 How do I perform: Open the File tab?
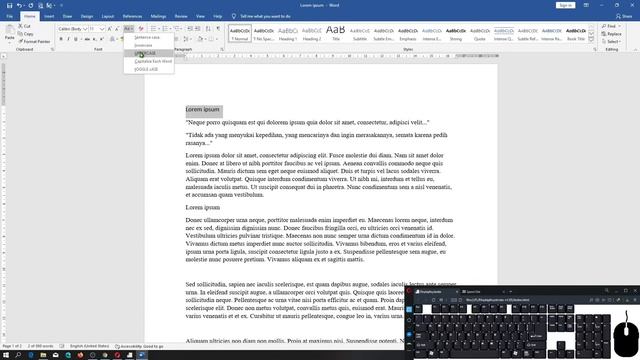tap(9, 16)
